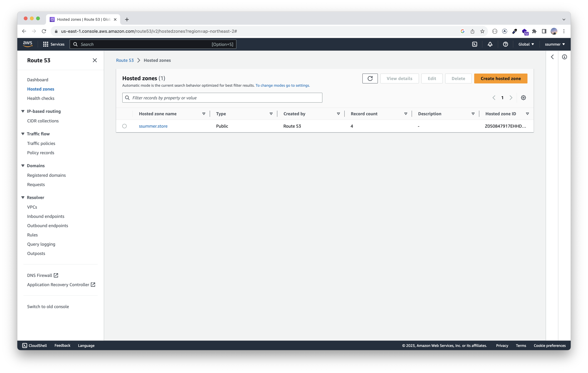The height and width of the screenshot is (373, 588).
Task: Open the ssummer.store hosted zone link
Action: pyautogui.click(x=153, y=126)
